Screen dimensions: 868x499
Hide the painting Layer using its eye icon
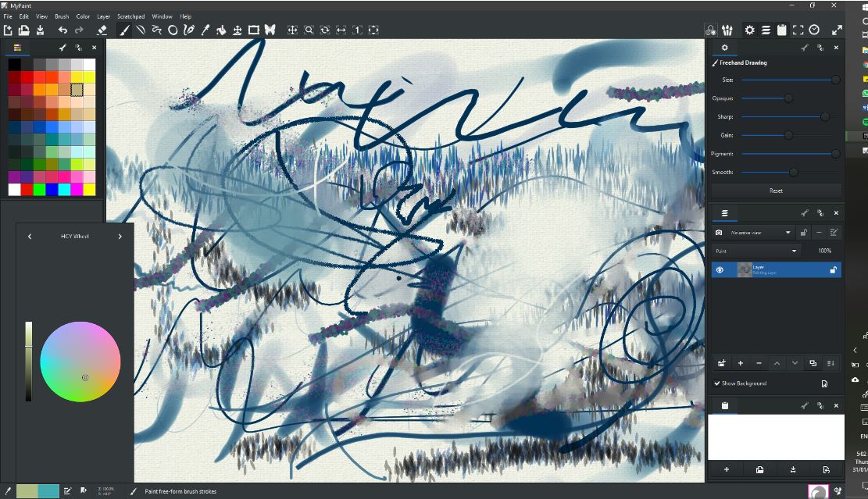click(720, 269)
